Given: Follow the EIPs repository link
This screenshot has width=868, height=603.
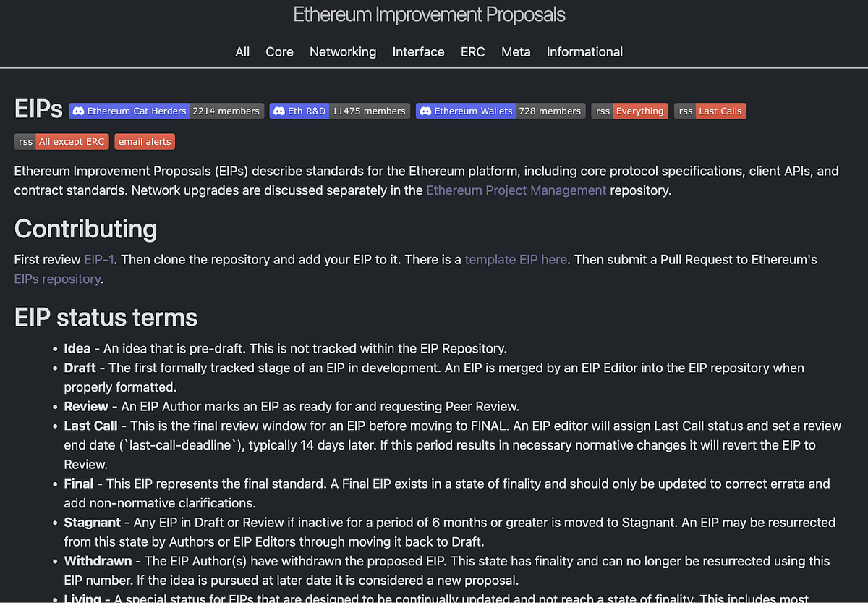Looking at the screenshot, I should pos(58,279).
